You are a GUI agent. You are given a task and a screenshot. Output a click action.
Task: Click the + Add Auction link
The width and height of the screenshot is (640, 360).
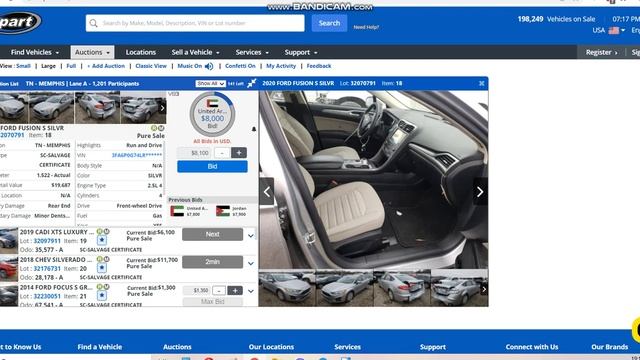click(106, 66)
